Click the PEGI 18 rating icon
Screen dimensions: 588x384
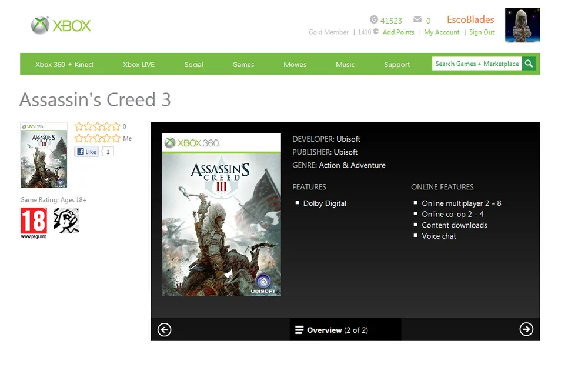pyautogui.click(x=34, y=223)
